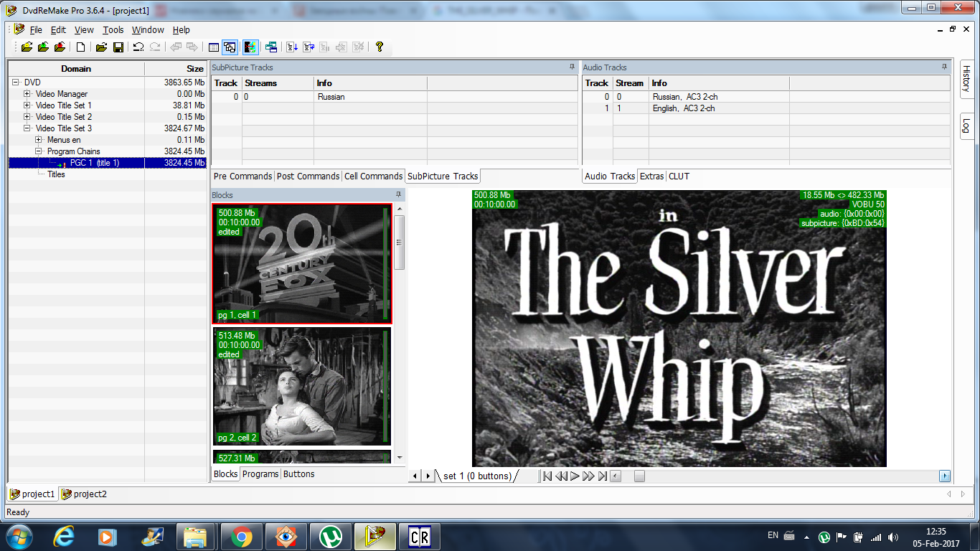Expand Video Title Set 2 node
This screenshot has width=980, height=551.
[27, 117]
